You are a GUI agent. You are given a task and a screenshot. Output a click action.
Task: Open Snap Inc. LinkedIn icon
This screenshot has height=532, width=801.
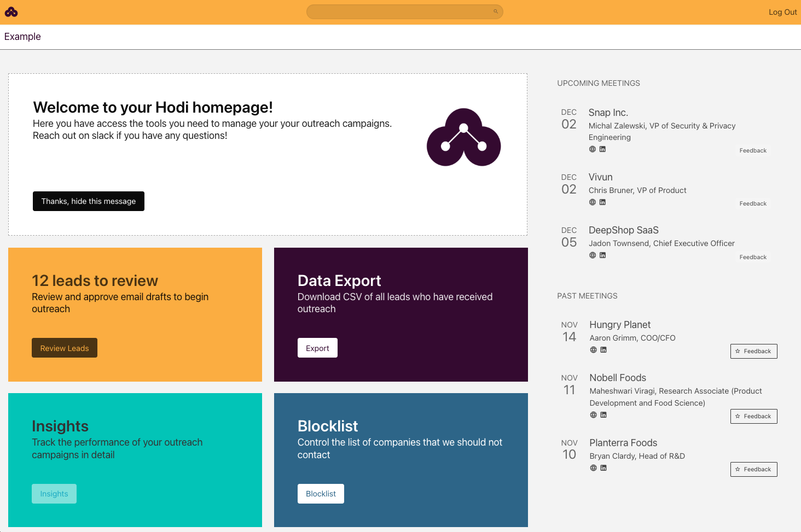coord(602,149)
